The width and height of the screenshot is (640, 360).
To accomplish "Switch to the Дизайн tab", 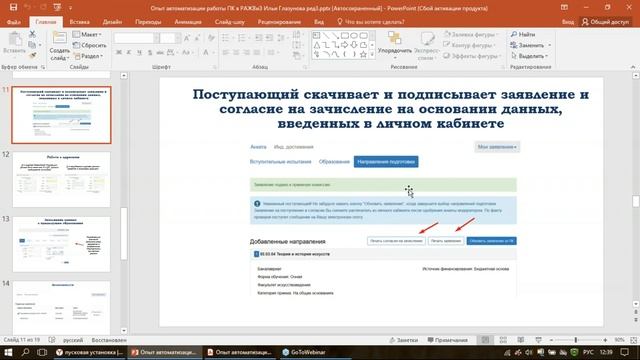I will (112, 22).
